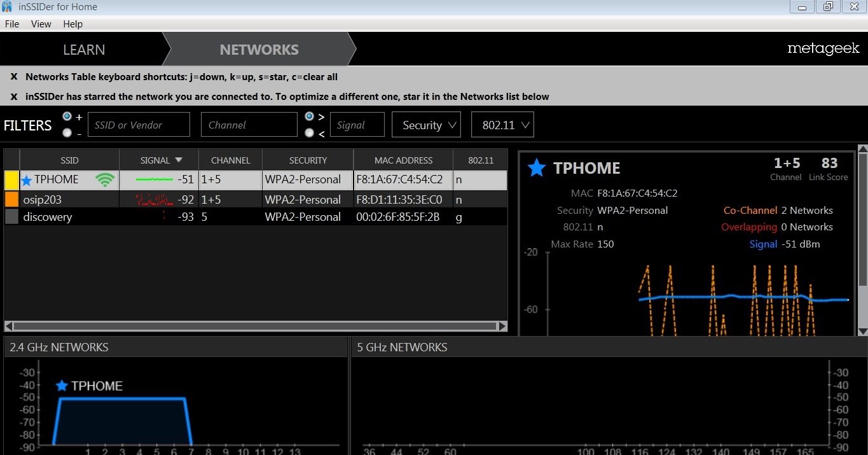868x455 pixels.
Task: Sort by the MAC ADDRESS column header
Action: pyautogui.click(x=403, y=160)
